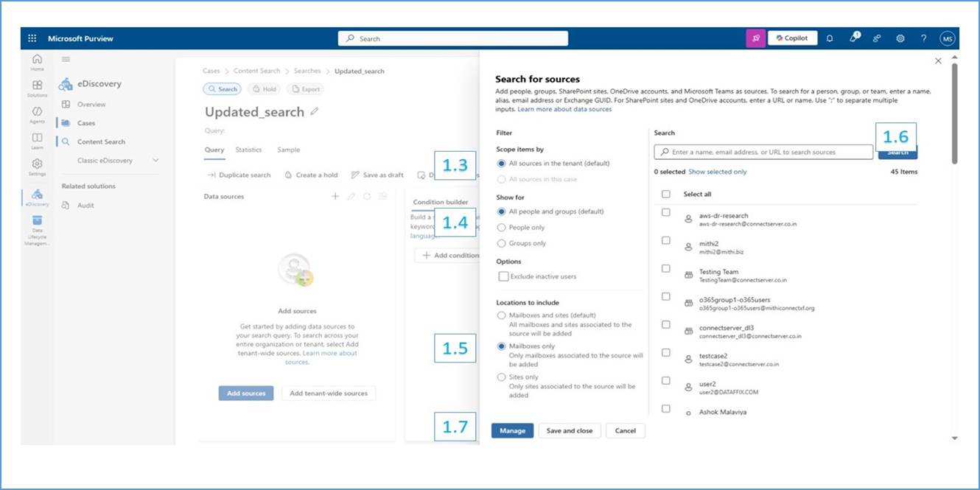The width and height of the screenshot is (980, 490).
Task: Click the blue Add sources button
Action: tap(246, 393)
